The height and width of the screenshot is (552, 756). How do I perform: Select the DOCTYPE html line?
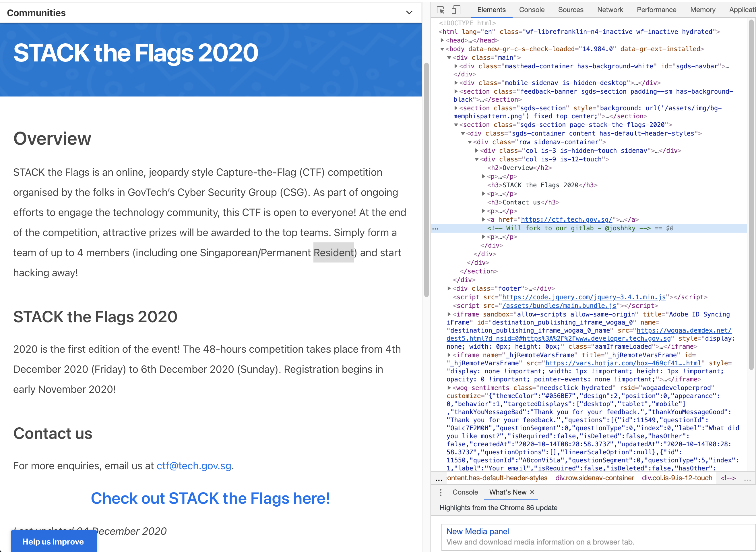467,23
